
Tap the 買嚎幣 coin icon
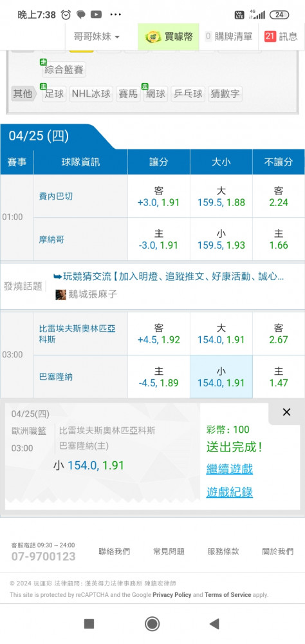pyautogui.click(x=154, y=37)
